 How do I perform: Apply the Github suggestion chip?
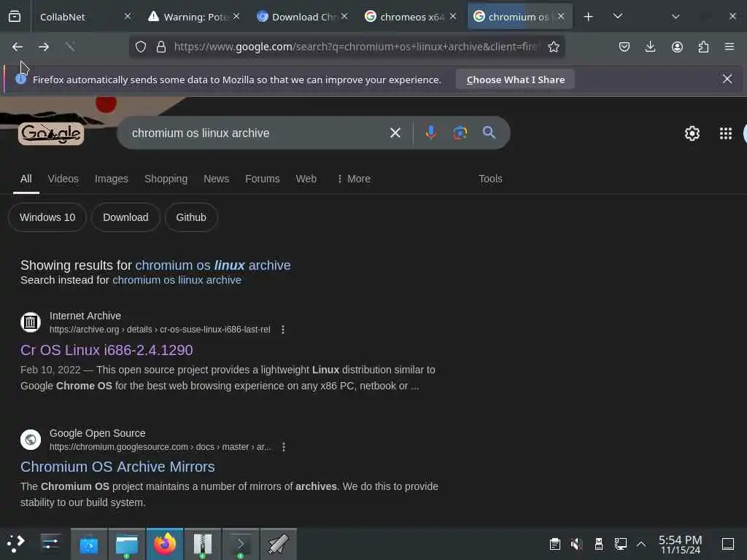point(191,217)
